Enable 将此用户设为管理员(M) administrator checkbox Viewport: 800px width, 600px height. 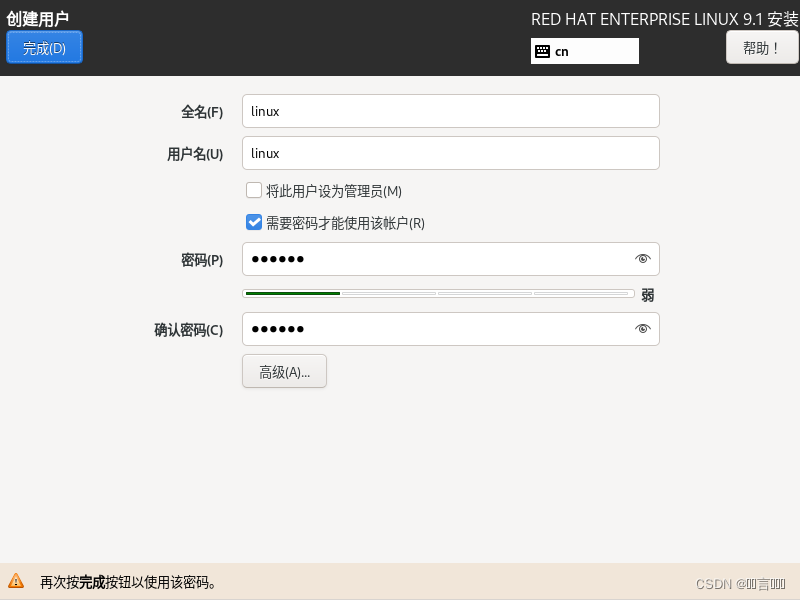coord(254,190)
